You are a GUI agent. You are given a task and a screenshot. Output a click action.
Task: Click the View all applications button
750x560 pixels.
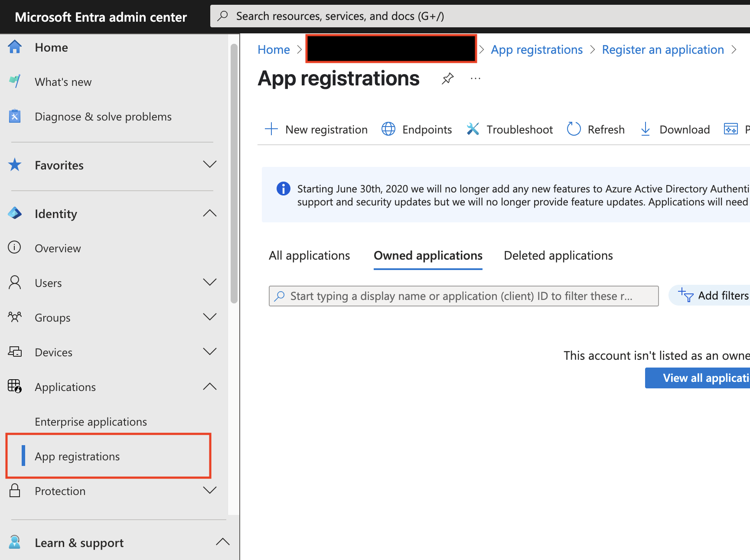[x=698, y=378]
